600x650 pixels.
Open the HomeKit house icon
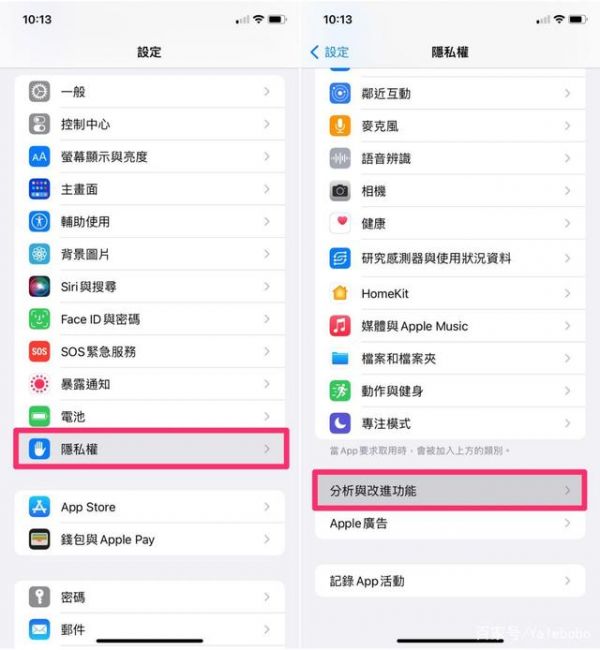pos(340,293)
